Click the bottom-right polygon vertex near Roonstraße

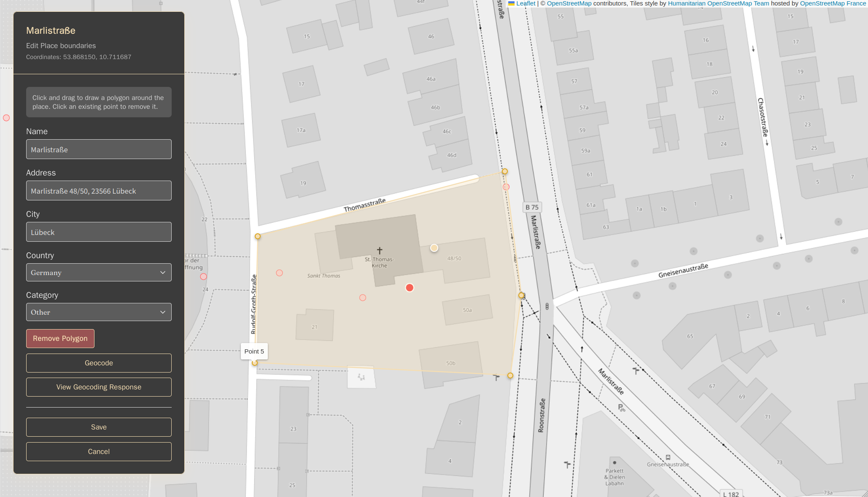pos(510,375)
